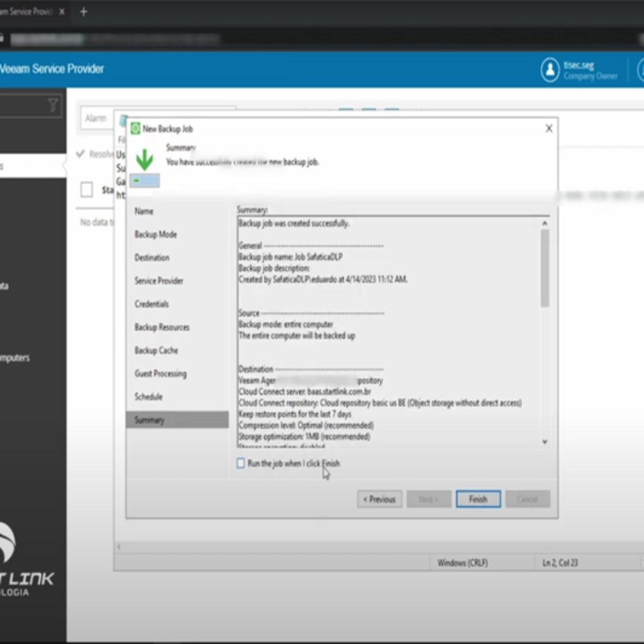
Task: Go to the Schedule wizard step
Action: [148, 397]
